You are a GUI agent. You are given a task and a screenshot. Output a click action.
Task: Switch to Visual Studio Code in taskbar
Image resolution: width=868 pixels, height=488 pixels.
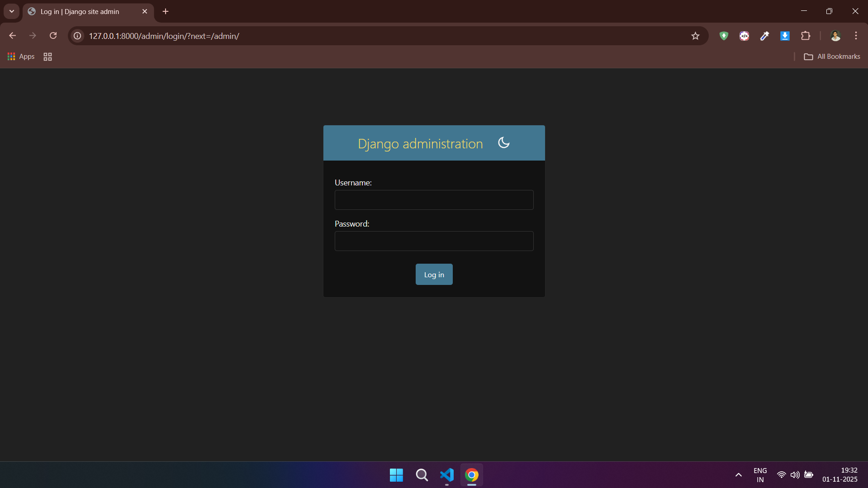447,475
